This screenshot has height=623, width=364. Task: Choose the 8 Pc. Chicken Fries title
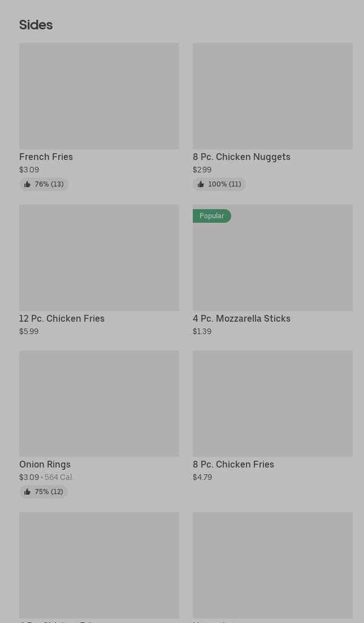pyautogui.click(x=233, y=465)
